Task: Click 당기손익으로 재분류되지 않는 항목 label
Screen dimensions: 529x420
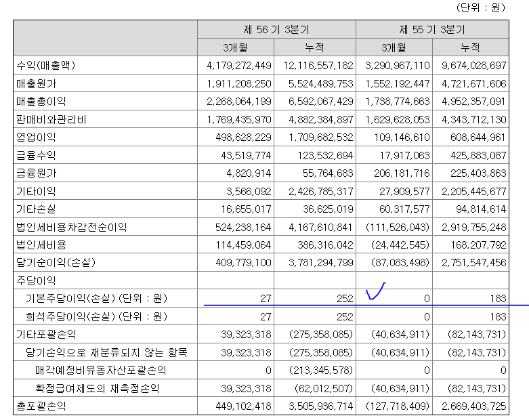Action: pyautogui.click(x=106, y=352)
